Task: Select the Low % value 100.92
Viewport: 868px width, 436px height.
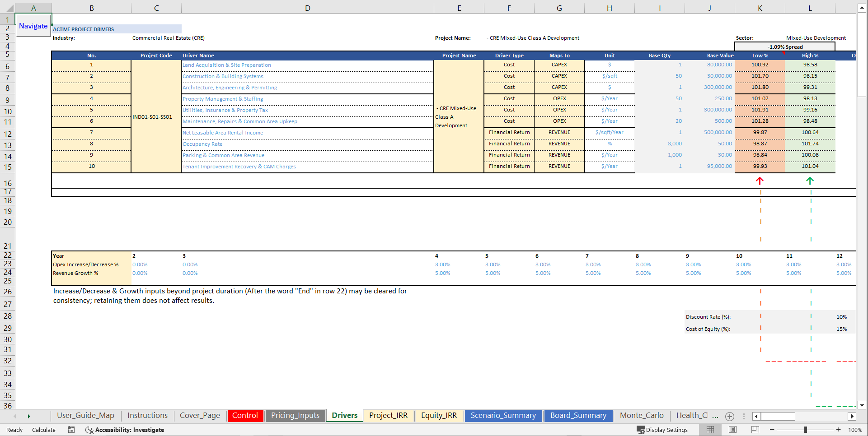Action: 760,65
